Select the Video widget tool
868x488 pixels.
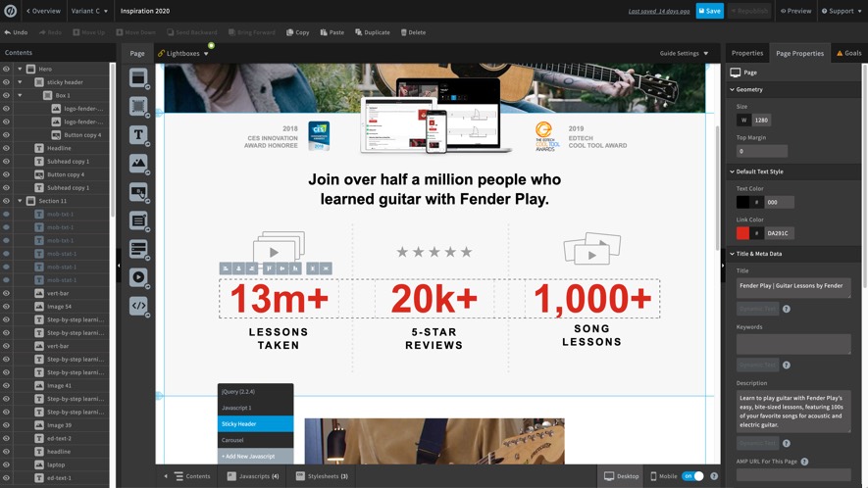click(138, 277)
